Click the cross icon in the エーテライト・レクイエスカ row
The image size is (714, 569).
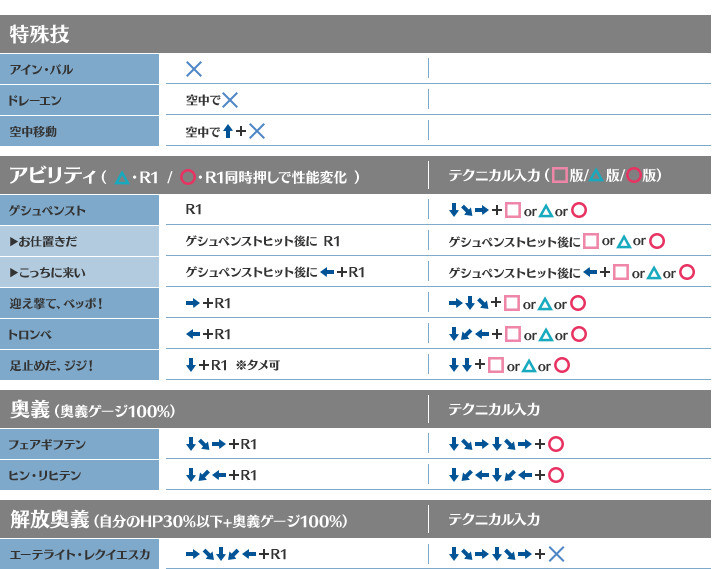pyautogui.click(x=557, y=554)
